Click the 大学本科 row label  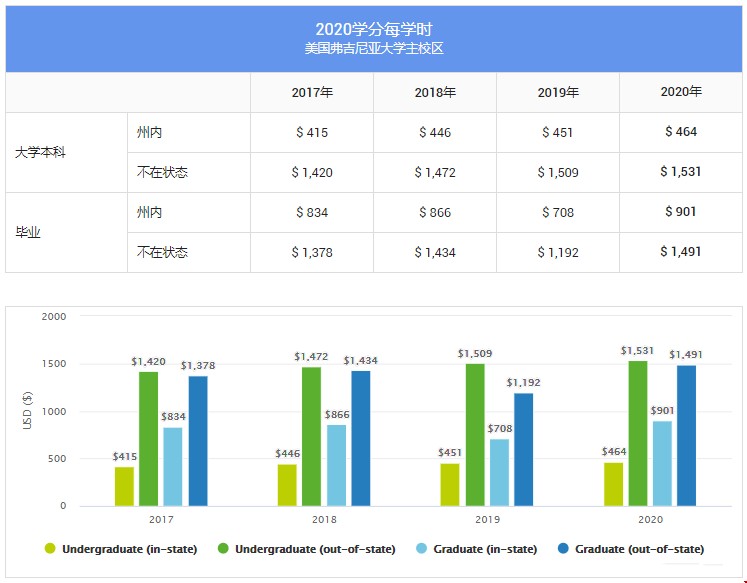(40, 152)
